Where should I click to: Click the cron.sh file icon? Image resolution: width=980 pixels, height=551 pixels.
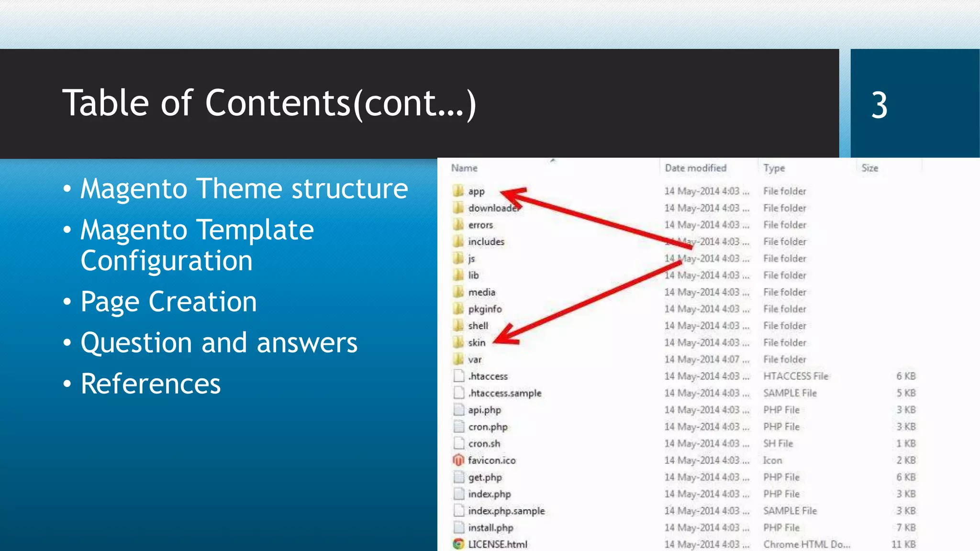[458, 443]
